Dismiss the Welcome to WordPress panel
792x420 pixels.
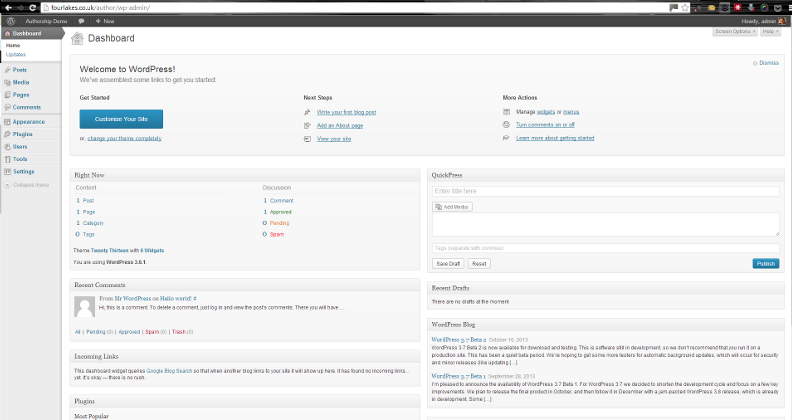[767, 63]
